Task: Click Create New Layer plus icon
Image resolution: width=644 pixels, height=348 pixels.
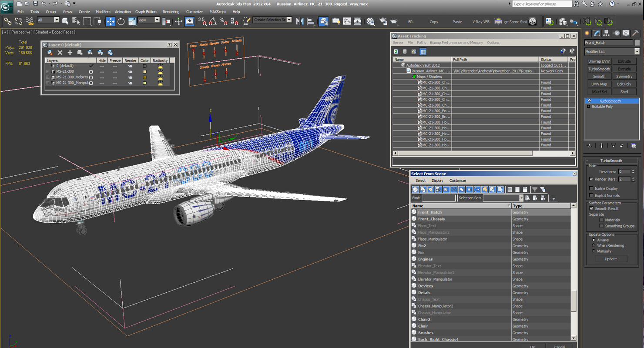Action: pyautogui.click(x=70, y=53)
